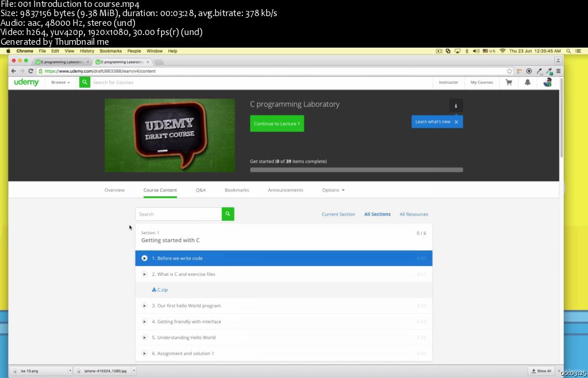Play lecture 6 Assignment and solution 1
Screen dimensions: 588x378
pos(144,353)
